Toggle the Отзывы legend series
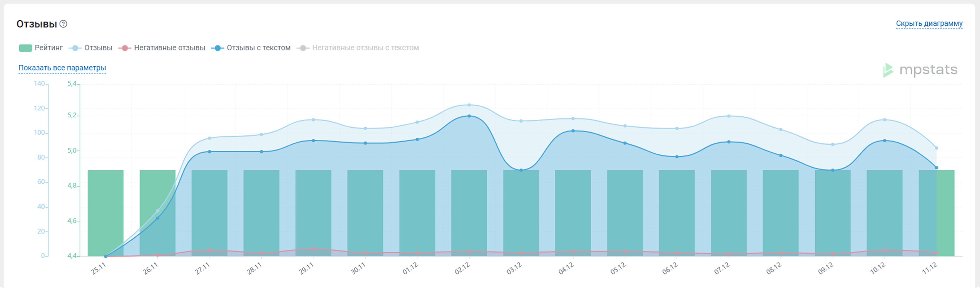The image size is (980, 288). pos(98,48)
